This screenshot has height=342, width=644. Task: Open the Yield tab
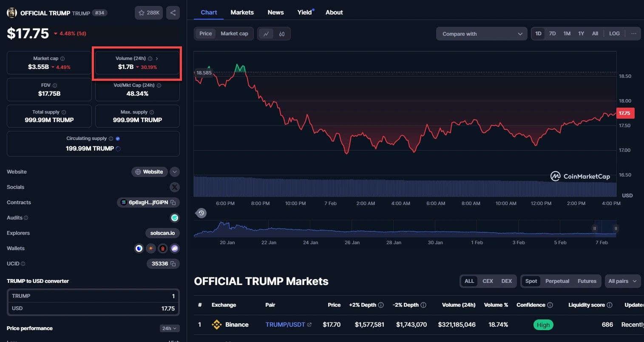click(305, 12)
